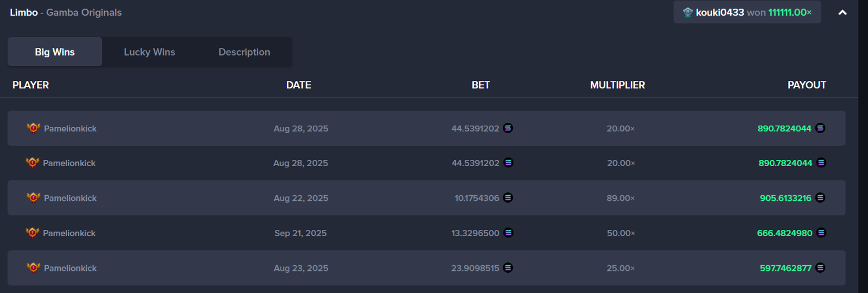The height and width of the screenshot is (293, 868).
Task: Click the Solana icon beside bet 23.9098515
Action: (508, 268)
